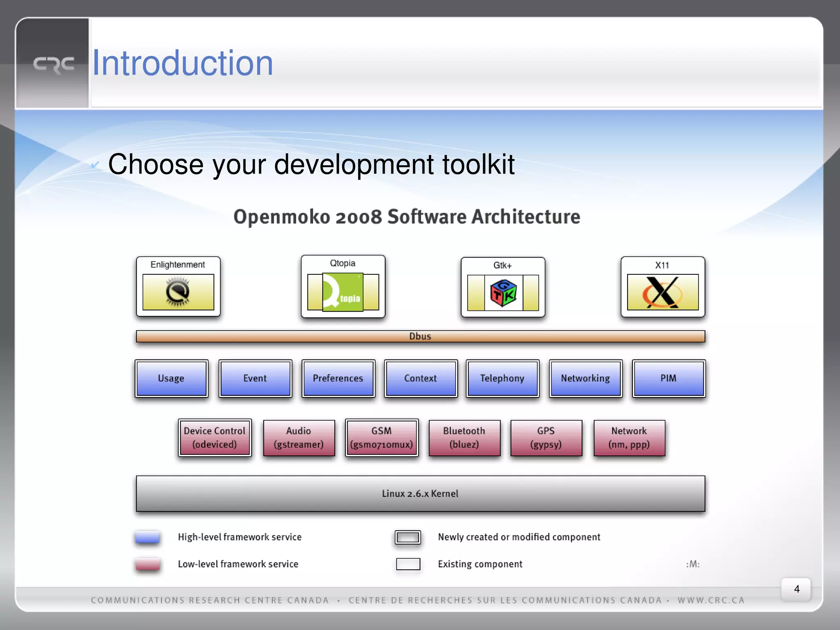
Task: Click 'Newly created or modified component' text
Action: pos(519,537)
